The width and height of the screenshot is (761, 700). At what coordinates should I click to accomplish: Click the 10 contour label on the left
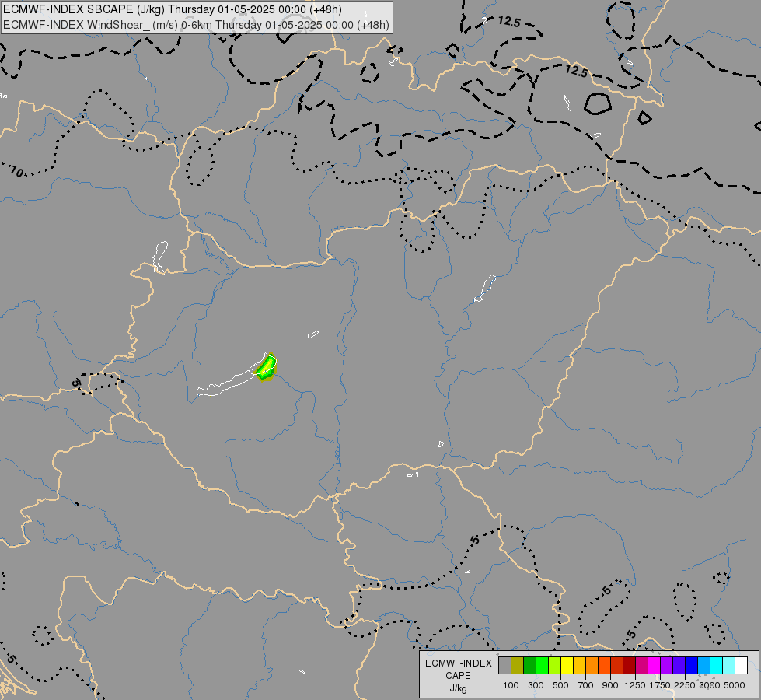pyautogui.click(x=16, y=171)
